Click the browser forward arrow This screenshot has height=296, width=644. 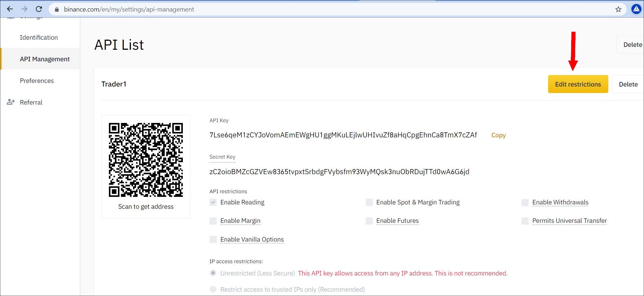[x=24, y=9]
